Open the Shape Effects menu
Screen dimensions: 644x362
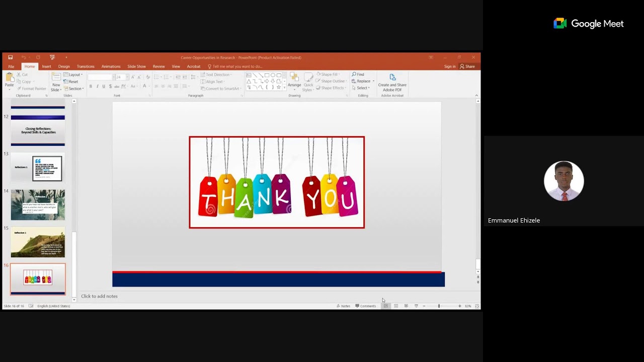pos(331,88)
